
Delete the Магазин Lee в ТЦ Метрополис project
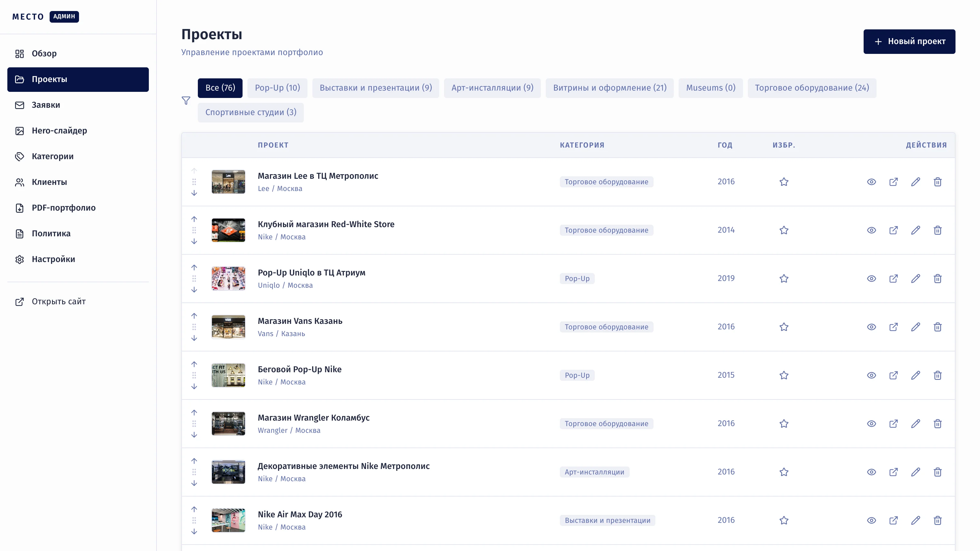point(937,182)
